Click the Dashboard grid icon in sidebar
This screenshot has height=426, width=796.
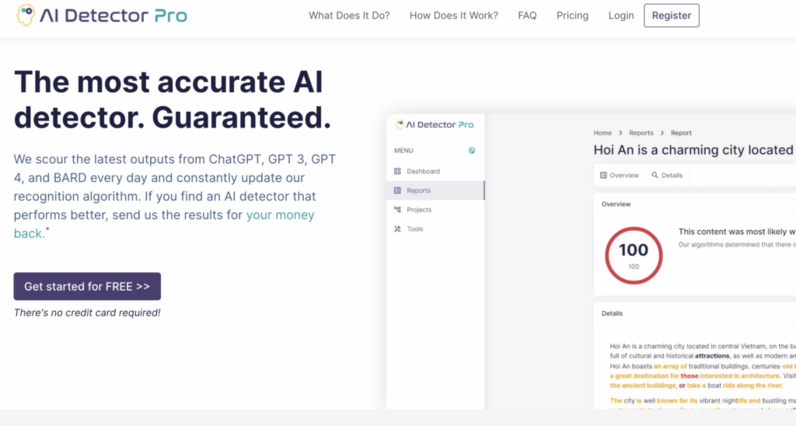398,171
